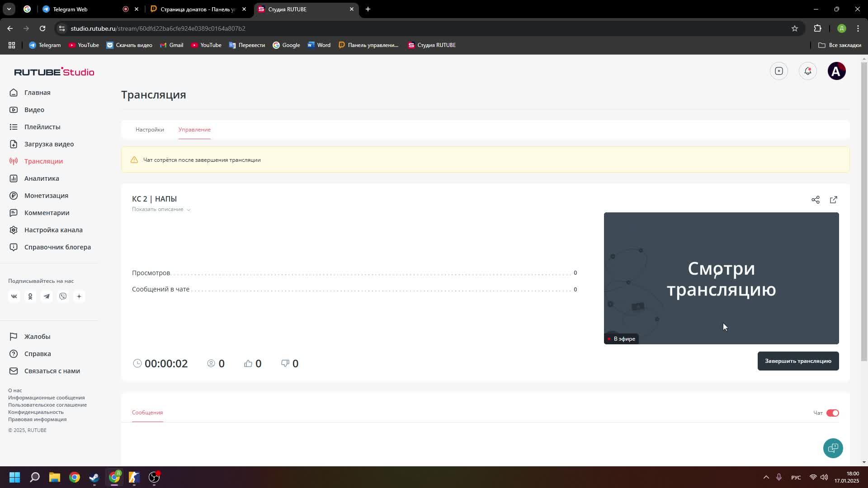Open Правовая информация link
The height and width of the screenshot is (488, 868).
point(38,419)
